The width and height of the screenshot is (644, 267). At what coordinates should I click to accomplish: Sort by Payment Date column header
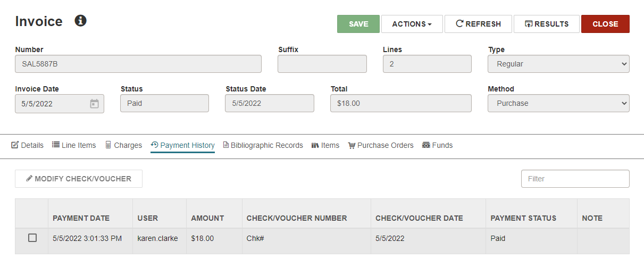coord(81,218)
